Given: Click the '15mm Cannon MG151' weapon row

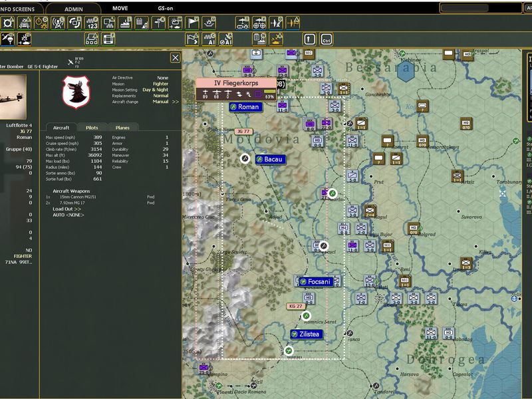Looking at the screenshot, I should [100, 197].
